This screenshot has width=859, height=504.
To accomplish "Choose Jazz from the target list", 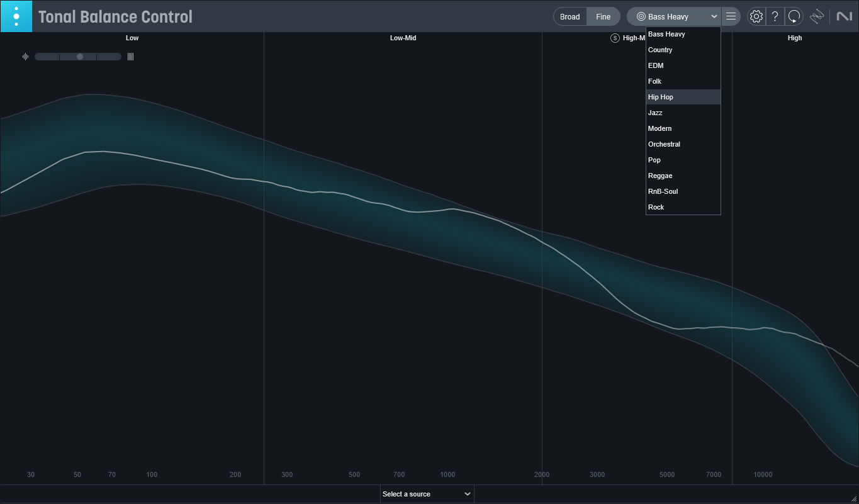I will (683, 113).
